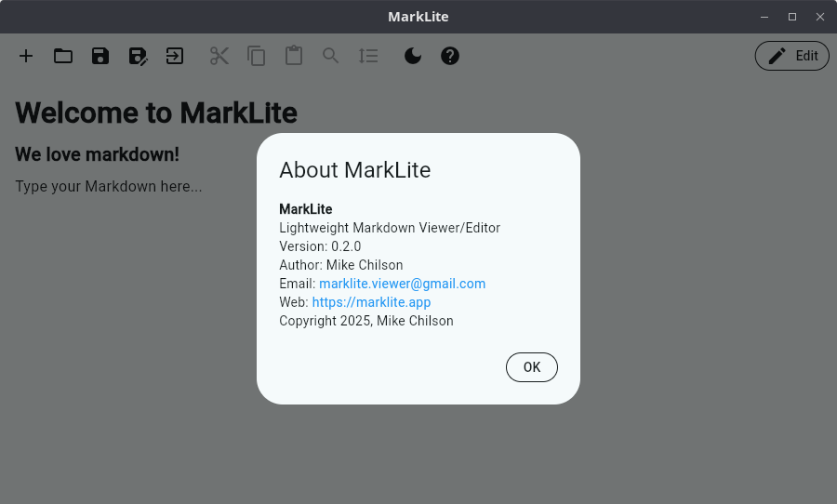Click the Cut scissors icon
The height and width of the screenshot is (504, 837).
(x=219, y=56)
